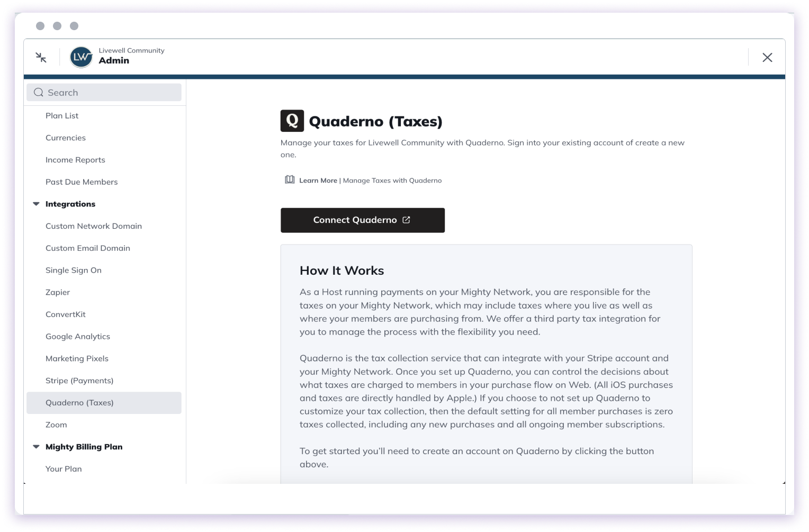This screenshot has height=532, width=809.
Task: Click the X icon to exit Admin
Action: click(x=767, y=57)
